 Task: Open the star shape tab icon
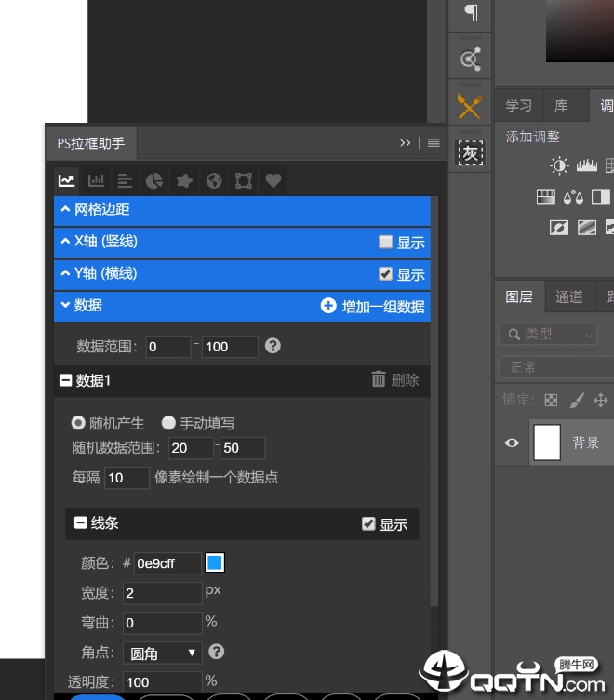pos(184,180)
